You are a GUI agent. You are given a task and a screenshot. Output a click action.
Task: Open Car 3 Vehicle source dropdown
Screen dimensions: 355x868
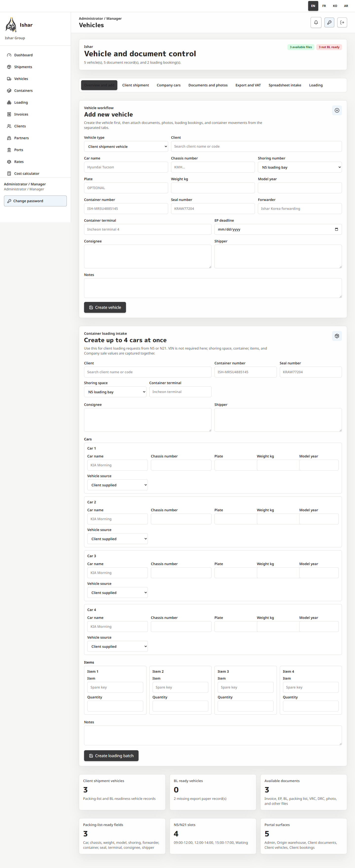point(117,592)
